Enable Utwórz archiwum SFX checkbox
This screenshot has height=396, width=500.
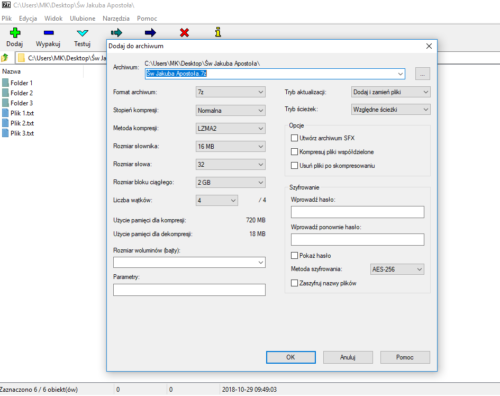coord(294,138)
